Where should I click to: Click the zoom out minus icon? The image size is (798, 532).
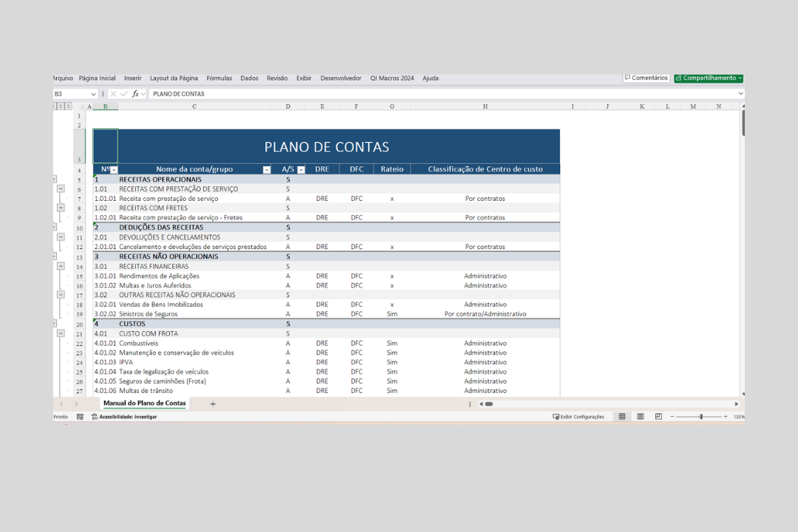click(x=672, y=417)
